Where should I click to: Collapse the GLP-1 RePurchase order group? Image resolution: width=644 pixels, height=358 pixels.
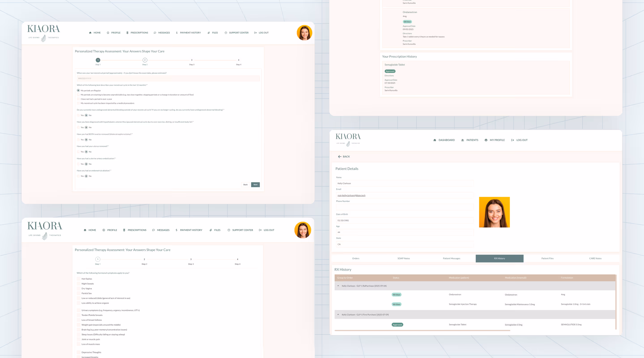[x=338, y=286]
